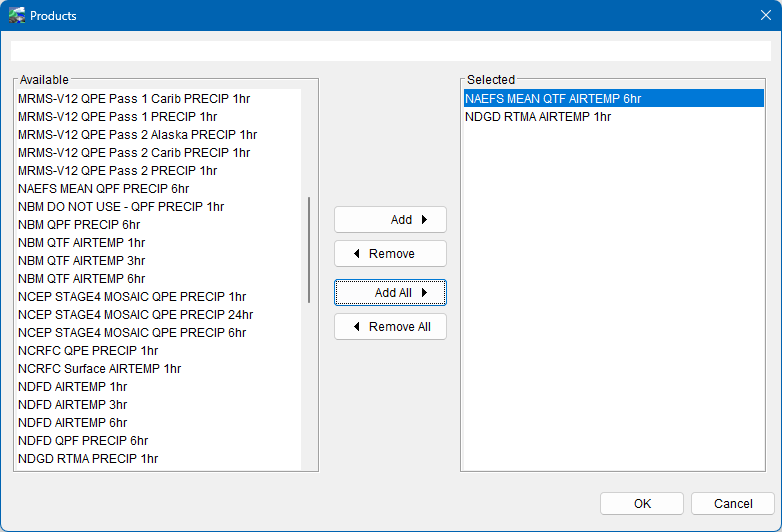Viewport: 782px width, 532px height.
Task: Click the Add button
Action: [x=390, y=219]
